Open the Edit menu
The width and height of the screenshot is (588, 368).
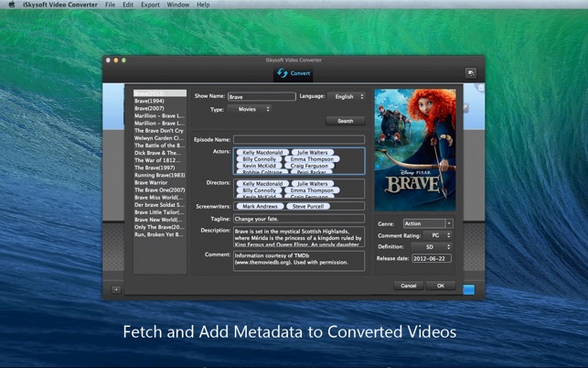pyautogui.click(x=128, y=5)
